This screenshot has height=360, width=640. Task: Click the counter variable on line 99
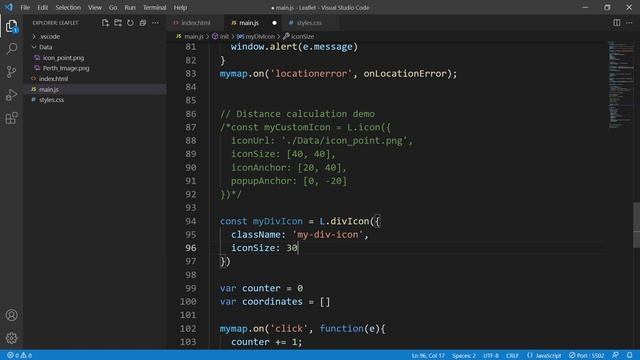coord(261,288)
